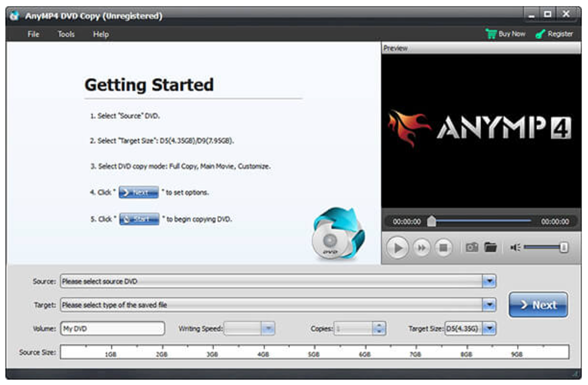Play the preview video
The image size is (588, 385).
(397, 248)
